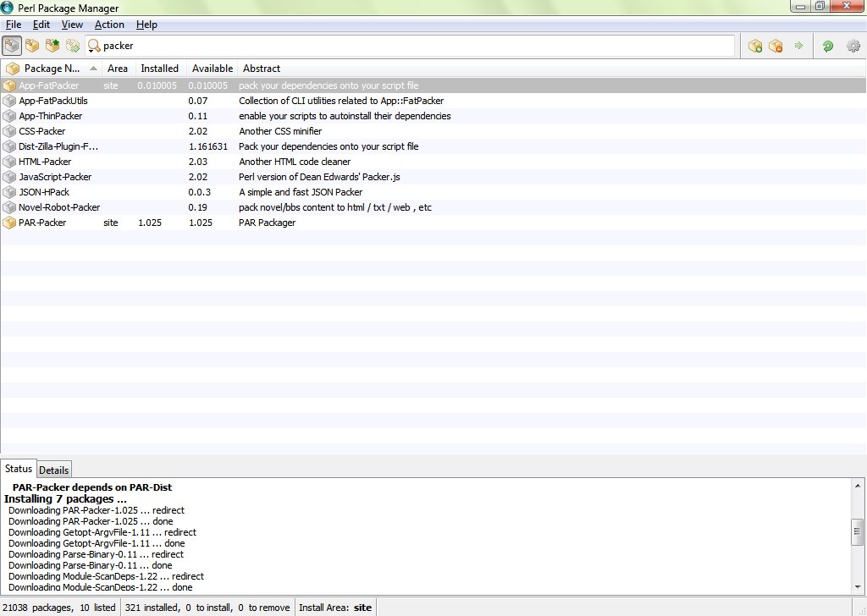Viewport: 867px width, 616px height.
Task: Open the Help menu
Action: [x=146, y=25]
